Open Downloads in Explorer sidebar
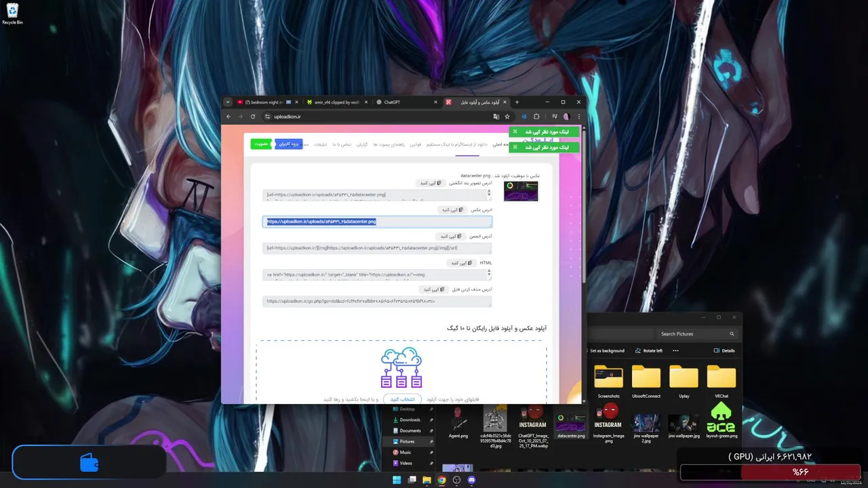The height and width of the screenshot is (488, 868). coord(410,420)
